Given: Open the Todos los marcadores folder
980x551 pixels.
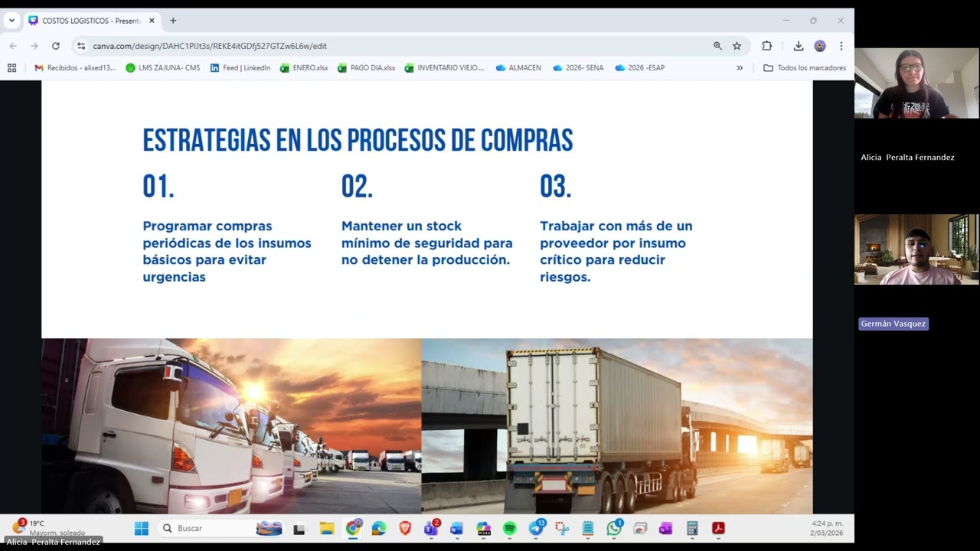Looking at the screenshot, I should (805, 67).
